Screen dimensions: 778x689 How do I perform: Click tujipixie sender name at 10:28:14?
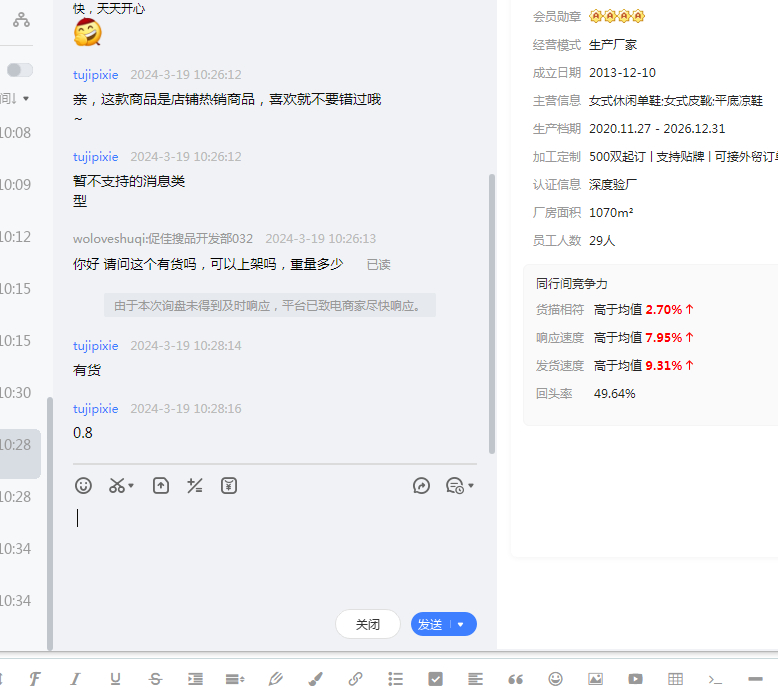pos(95,346)
